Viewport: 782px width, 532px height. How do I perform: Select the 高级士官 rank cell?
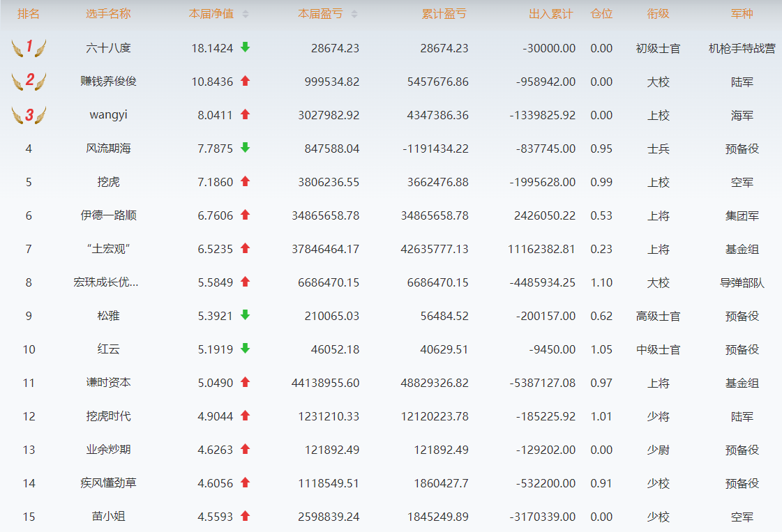[x=658, y=316]
